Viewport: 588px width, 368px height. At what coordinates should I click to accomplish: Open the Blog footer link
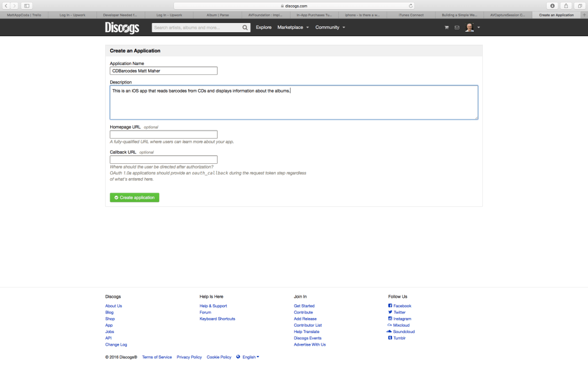[x=110, y=312]
